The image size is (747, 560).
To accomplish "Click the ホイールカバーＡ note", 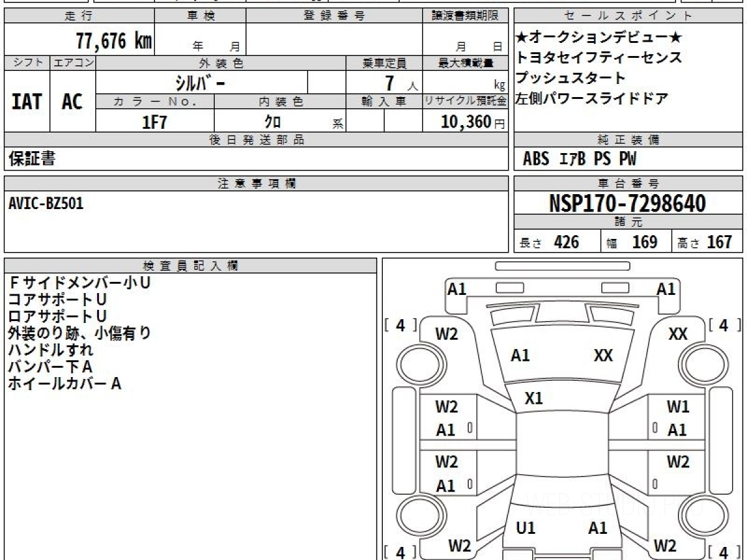I will point(64,384).
